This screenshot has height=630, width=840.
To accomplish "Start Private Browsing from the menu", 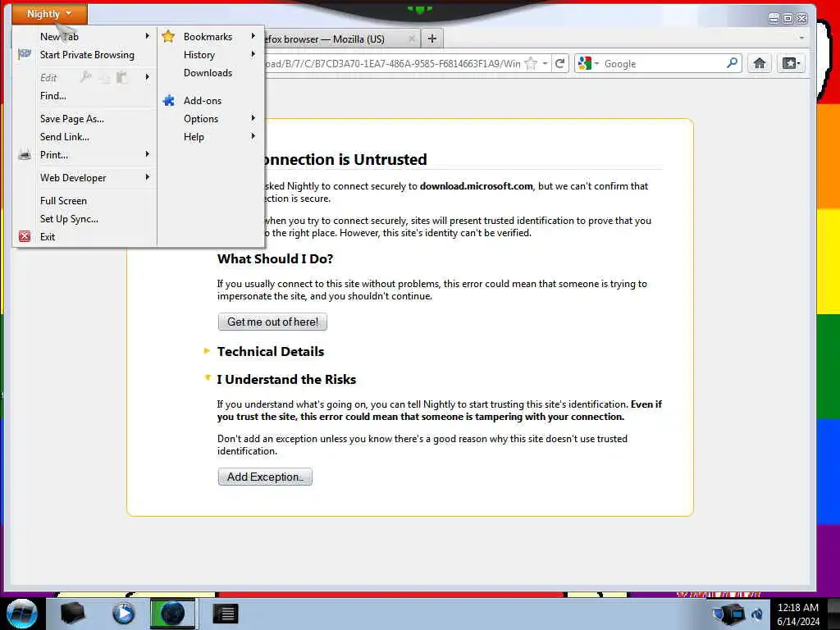I will (87, 55).
